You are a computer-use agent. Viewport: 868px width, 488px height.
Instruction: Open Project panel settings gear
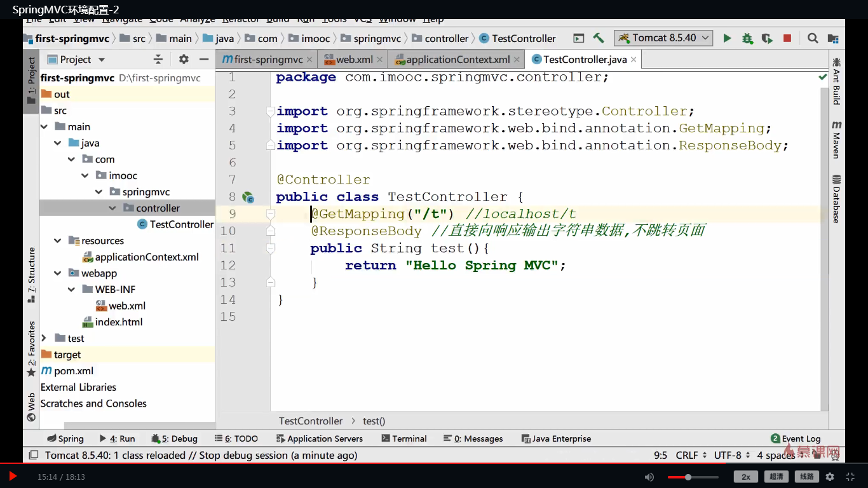click(x=184, y=59)
